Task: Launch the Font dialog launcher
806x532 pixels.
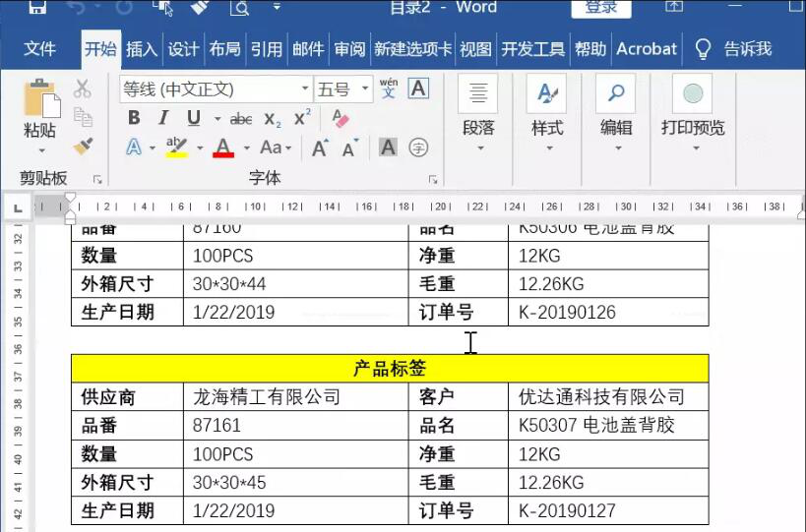Action: click(x=433, y=179)
